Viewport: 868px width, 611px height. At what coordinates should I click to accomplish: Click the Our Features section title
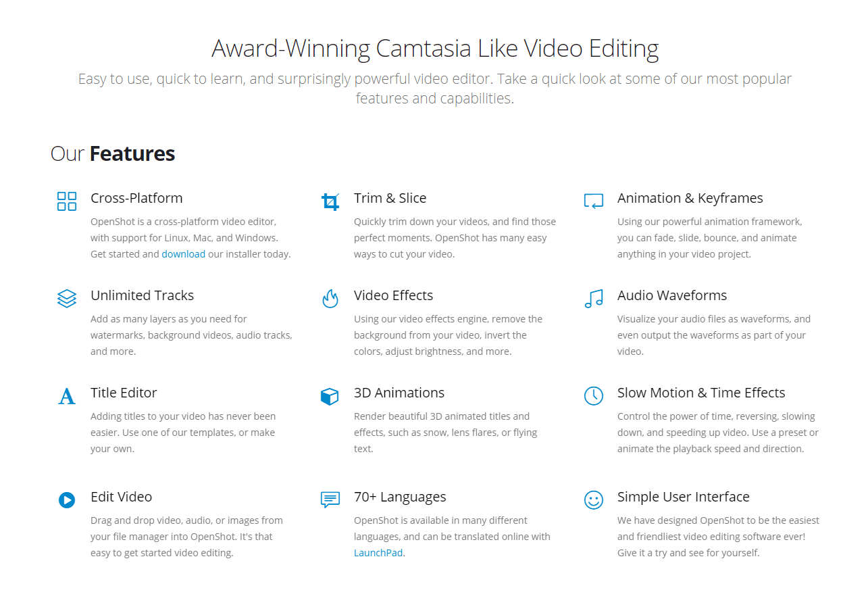coord(113,153)
